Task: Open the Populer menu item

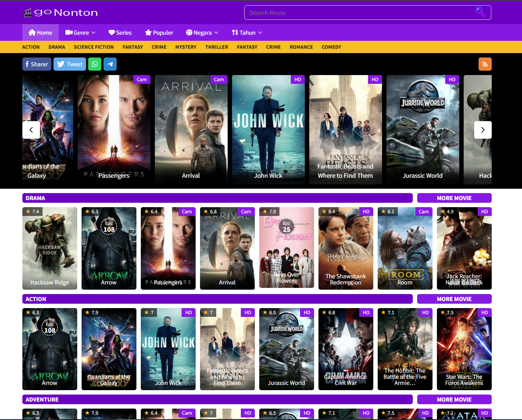Action: [159, 32]
